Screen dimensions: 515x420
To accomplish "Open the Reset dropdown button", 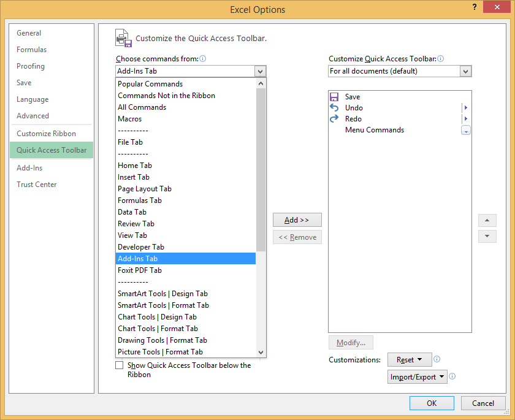I will [410, 359].
